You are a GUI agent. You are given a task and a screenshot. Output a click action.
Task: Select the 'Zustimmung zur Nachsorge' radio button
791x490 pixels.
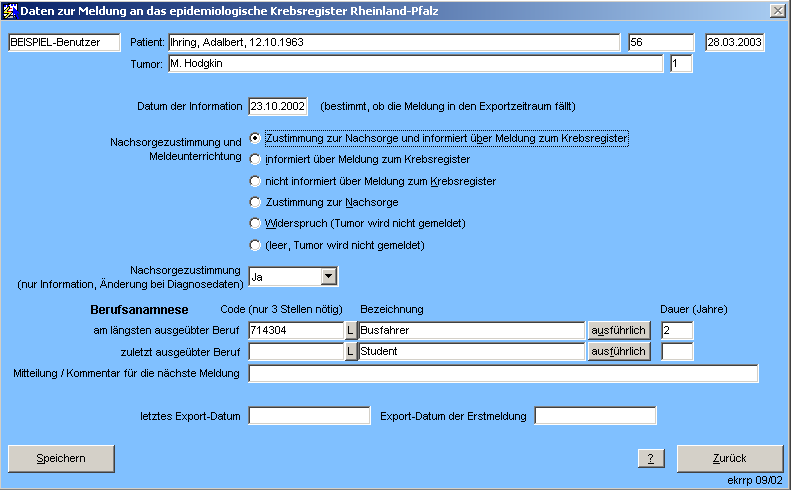pos(256,202)
